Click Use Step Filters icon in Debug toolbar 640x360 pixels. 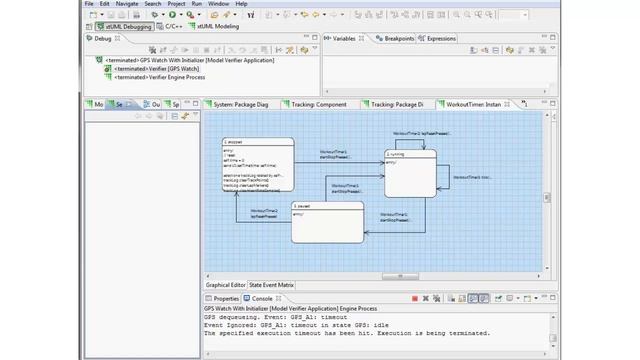pos(290,50)
